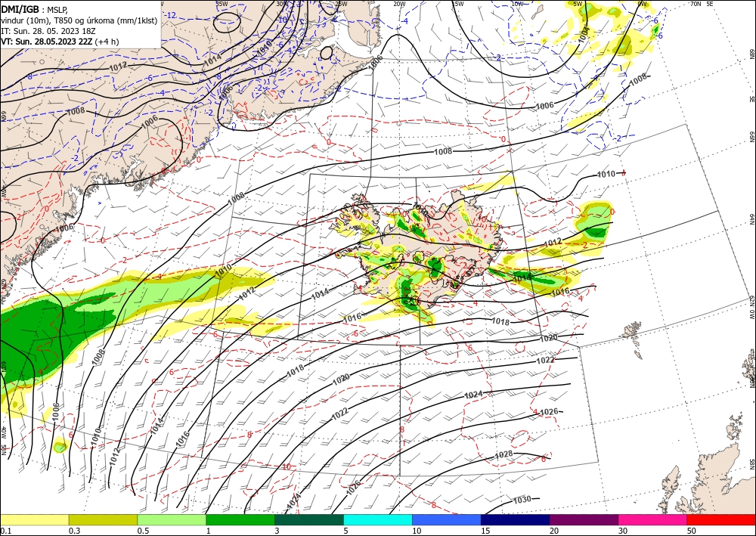Click the light green 0.5–1 legend swatch
The width and height of the screenshot is (756, 536).
coord(172,519)
